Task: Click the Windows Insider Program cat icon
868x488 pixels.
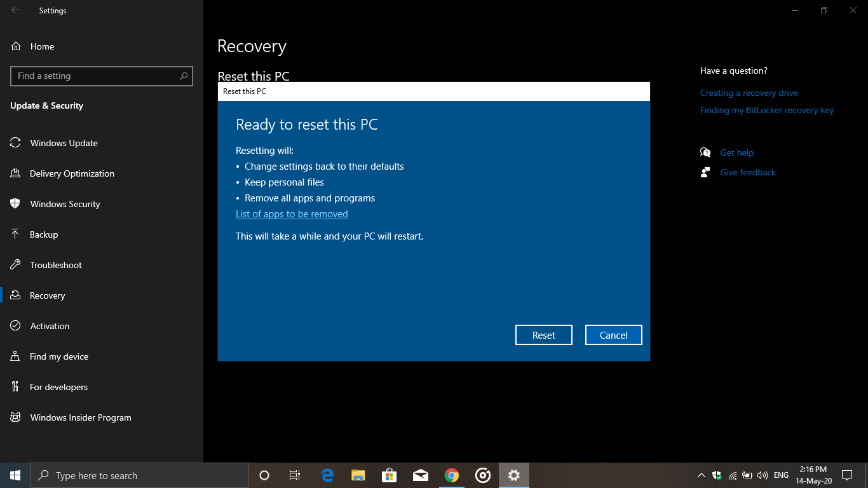Action: (x=15, y=417)
